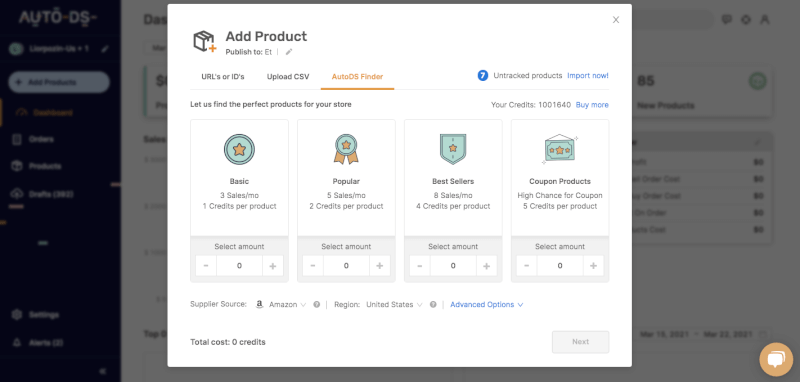The image size is (800, 382).
Task: Switch to the Upload CSV tab
Action: coord(288,77)
